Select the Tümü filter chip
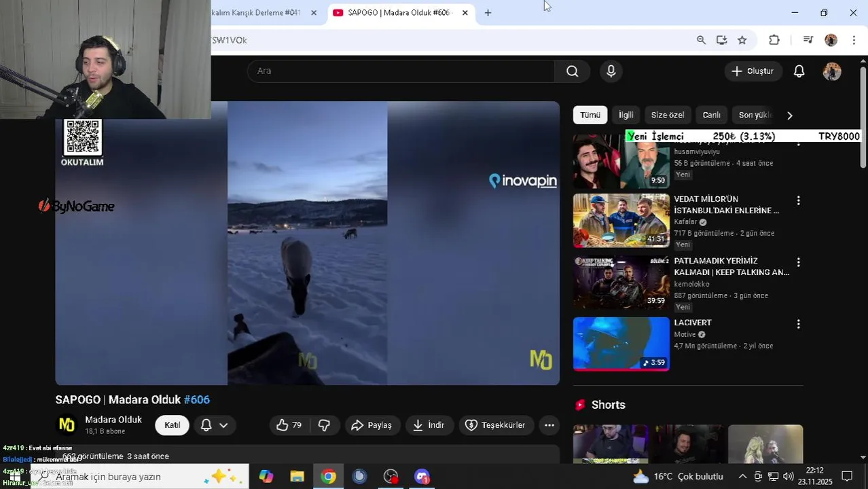Viewport: 868px width, 489px height. (x=590, y=115)
